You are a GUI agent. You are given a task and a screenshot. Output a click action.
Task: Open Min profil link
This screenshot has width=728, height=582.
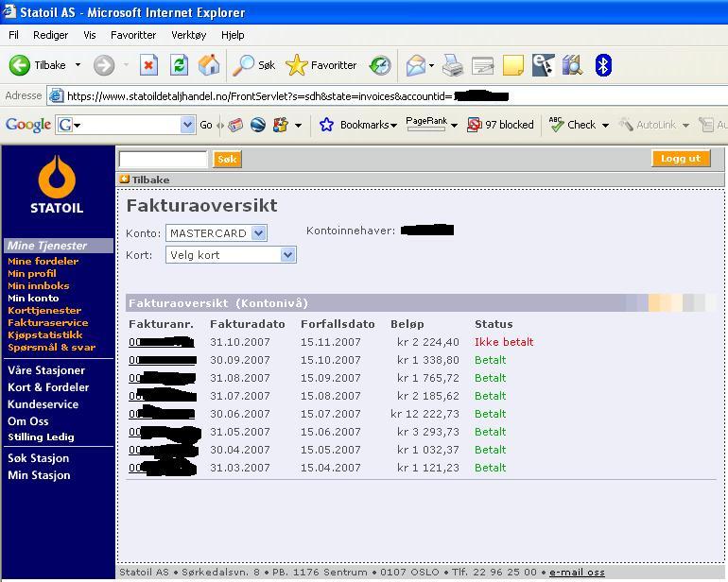(32, 273)
